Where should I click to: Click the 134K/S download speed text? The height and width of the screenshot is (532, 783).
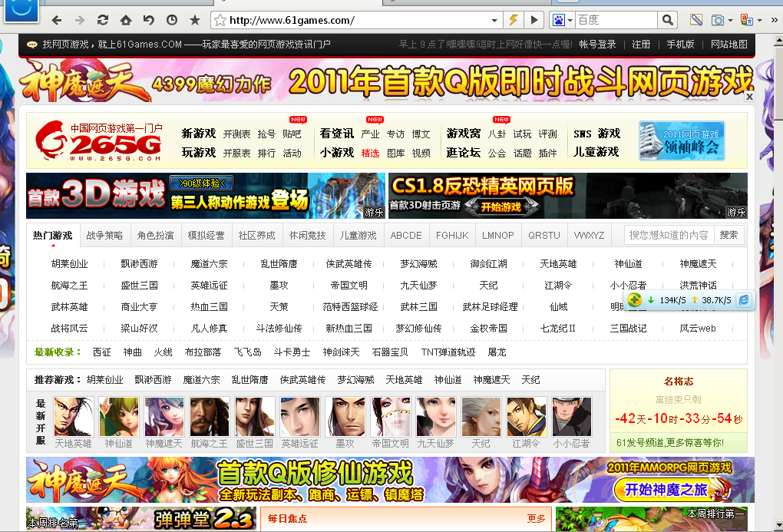tap(672, 300)
